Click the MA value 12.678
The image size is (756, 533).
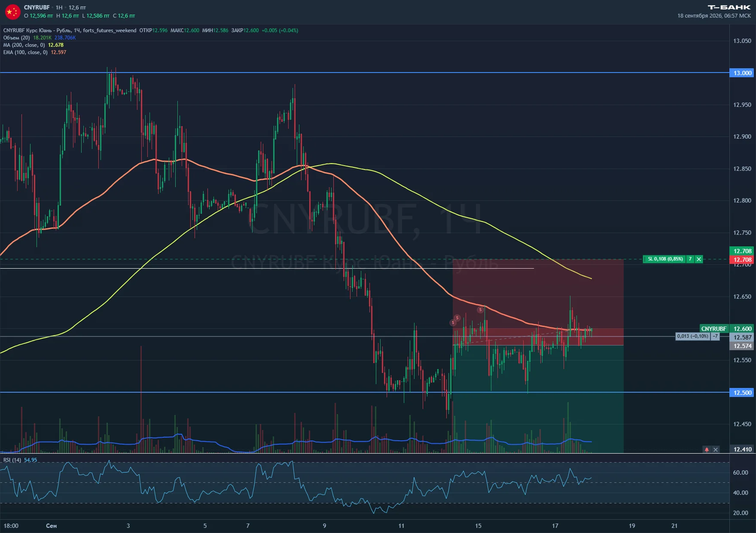pyautogui.click(x=56, y=45)
